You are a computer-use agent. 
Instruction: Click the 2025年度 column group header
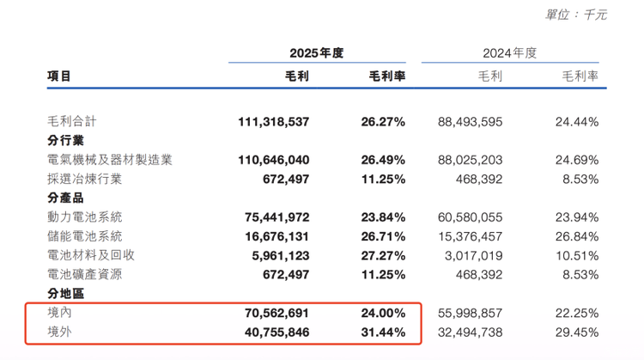(316, 52)
